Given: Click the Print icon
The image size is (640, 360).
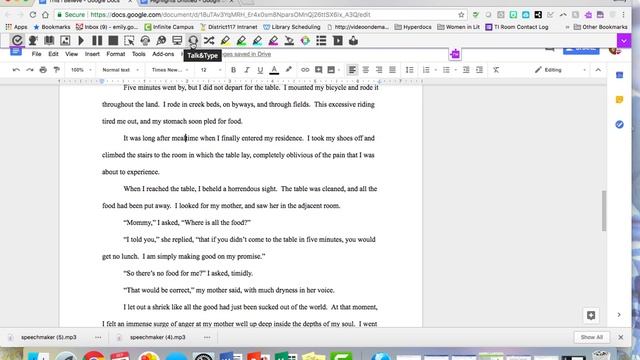Looking at the screenshot, I should point(43,70).
